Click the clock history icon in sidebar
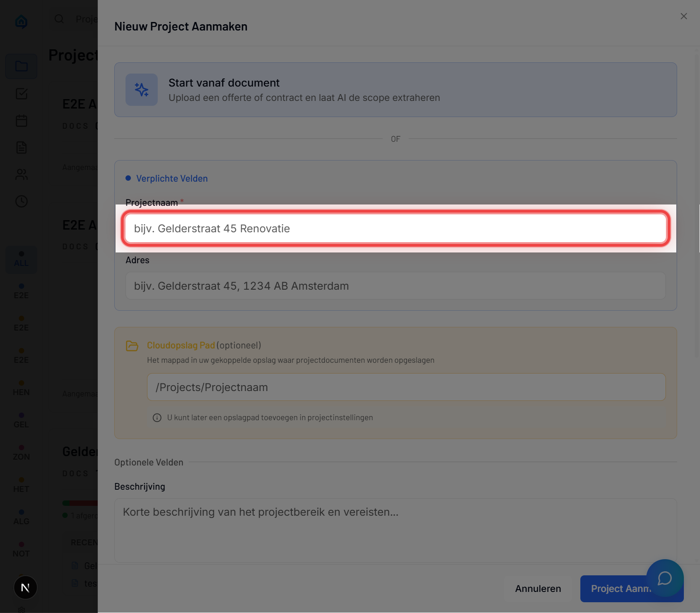This screenshot has height=613, width=700. (x=22, y=201)
